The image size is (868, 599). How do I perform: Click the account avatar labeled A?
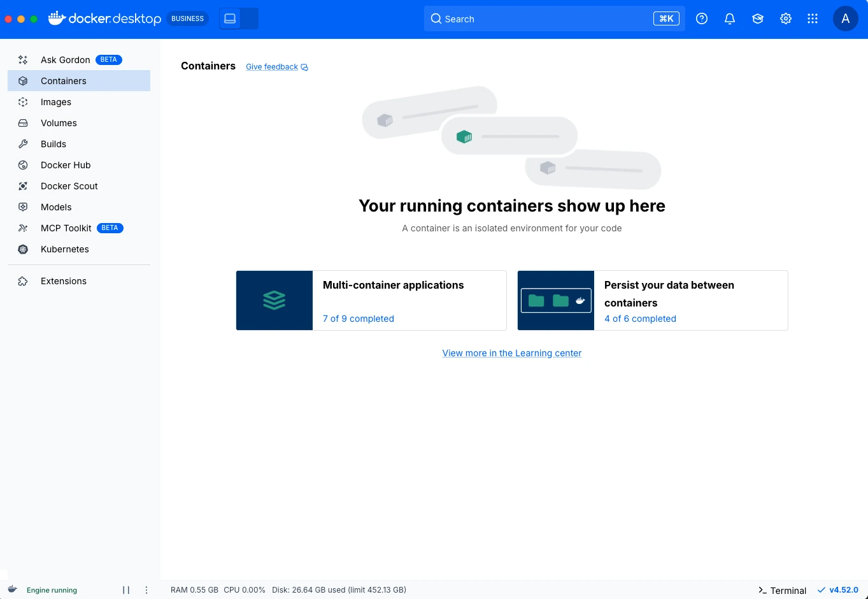(x=845, y=18)
